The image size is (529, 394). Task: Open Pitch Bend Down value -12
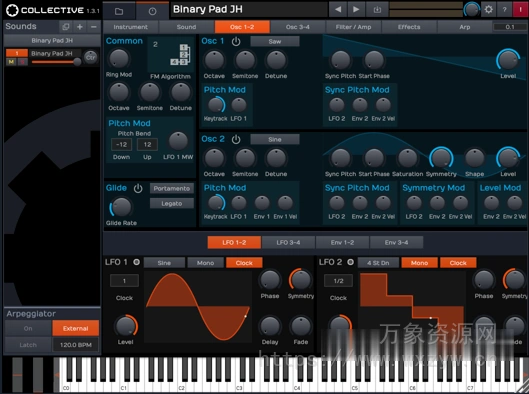click(121, 145)
